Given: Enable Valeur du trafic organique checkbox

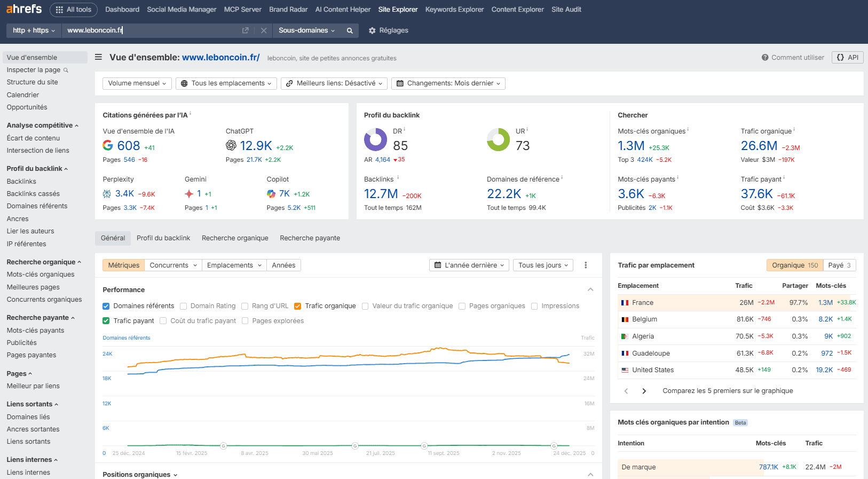Looking at the screenshot, I should click(x=365, y=306).
